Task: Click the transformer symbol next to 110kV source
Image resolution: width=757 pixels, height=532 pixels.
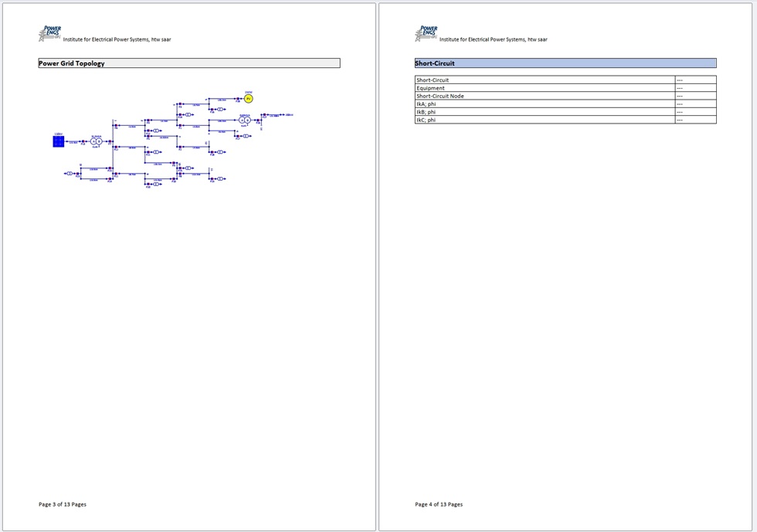Action: coord(97,141)
